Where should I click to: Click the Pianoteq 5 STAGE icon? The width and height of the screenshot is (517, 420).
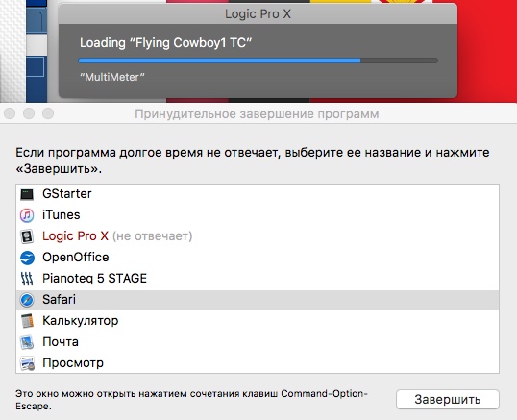click(27, 279)
